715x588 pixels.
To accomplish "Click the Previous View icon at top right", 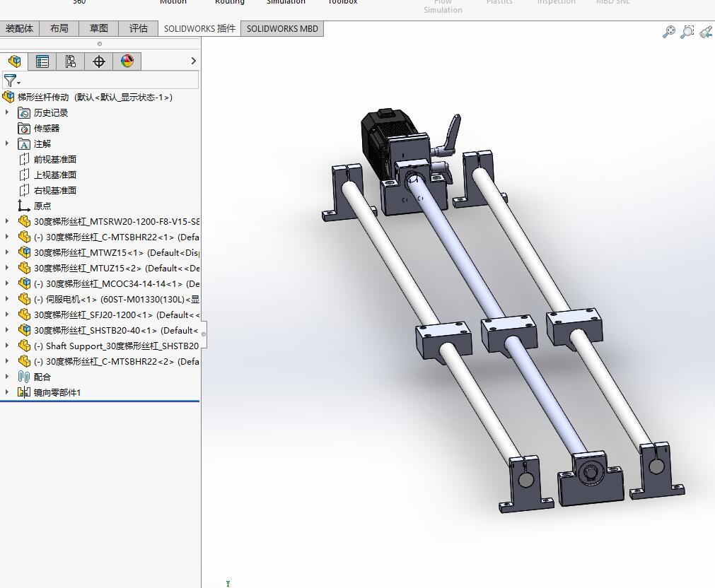I will point(706,32).
